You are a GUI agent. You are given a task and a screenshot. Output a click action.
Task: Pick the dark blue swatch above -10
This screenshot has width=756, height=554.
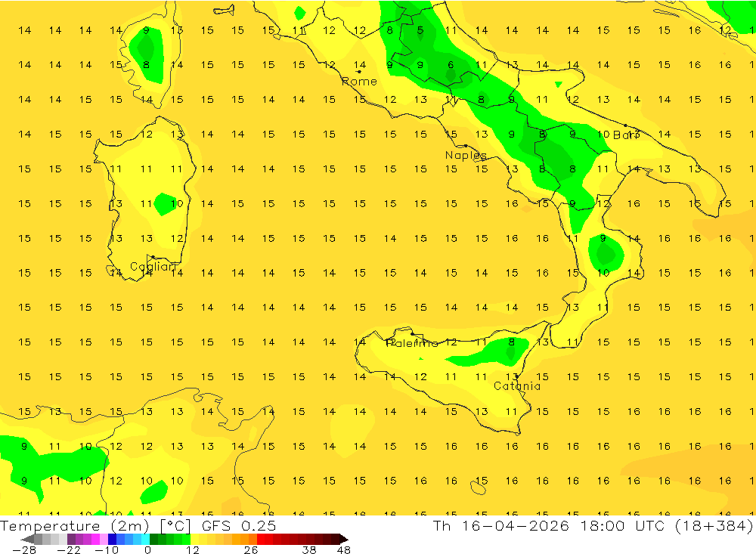click(x=112, y=539)
